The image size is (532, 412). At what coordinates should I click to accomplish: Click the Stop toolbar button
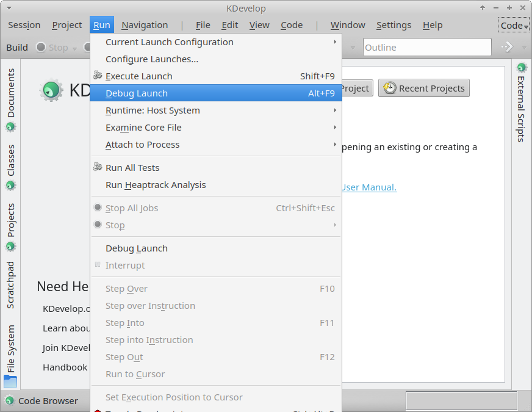(52, 48)
